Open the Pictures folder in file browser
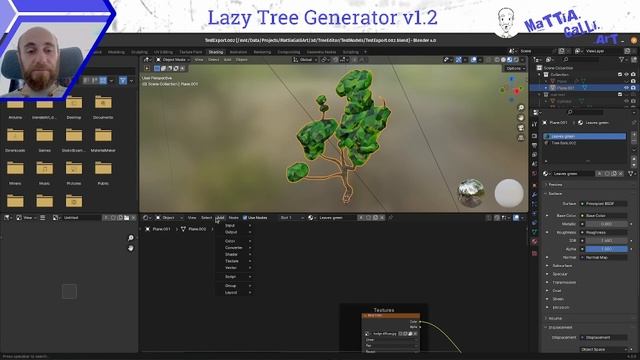 74,173
